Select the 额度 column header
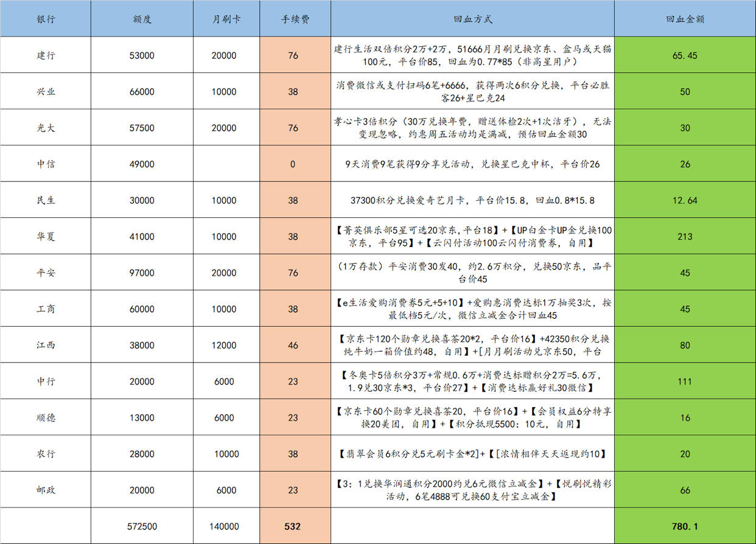The height and width of the screenshot is (544, 756). [x=142, y=19]
